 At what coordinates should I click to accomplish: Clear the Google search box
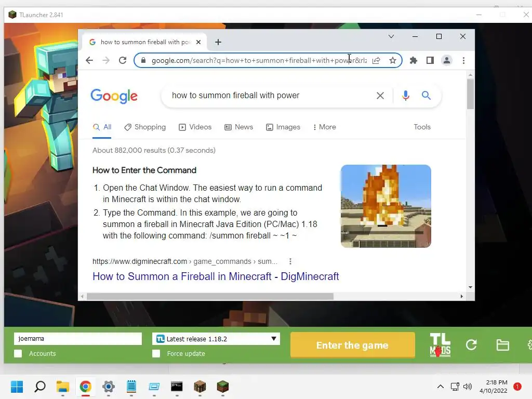click(x=380, y=96)
